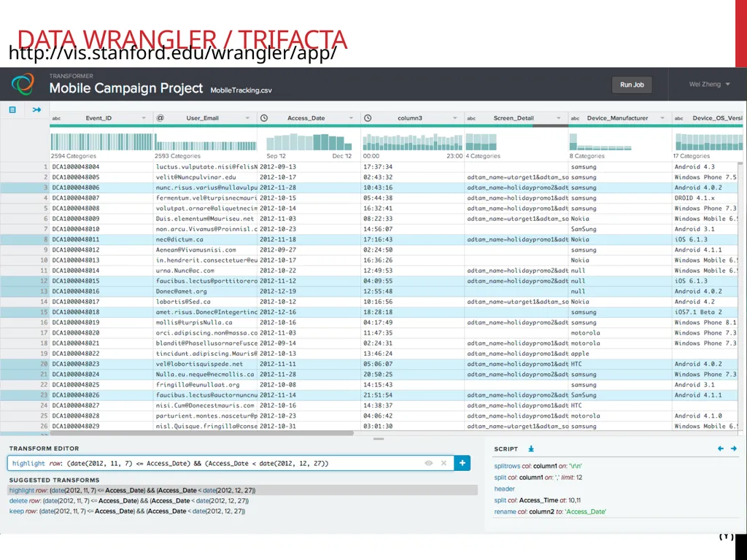Viewport: 747px width, 560px height.
Task: Toggle the eye preview icon in transform editor
Action: click(x=429, y=463)
